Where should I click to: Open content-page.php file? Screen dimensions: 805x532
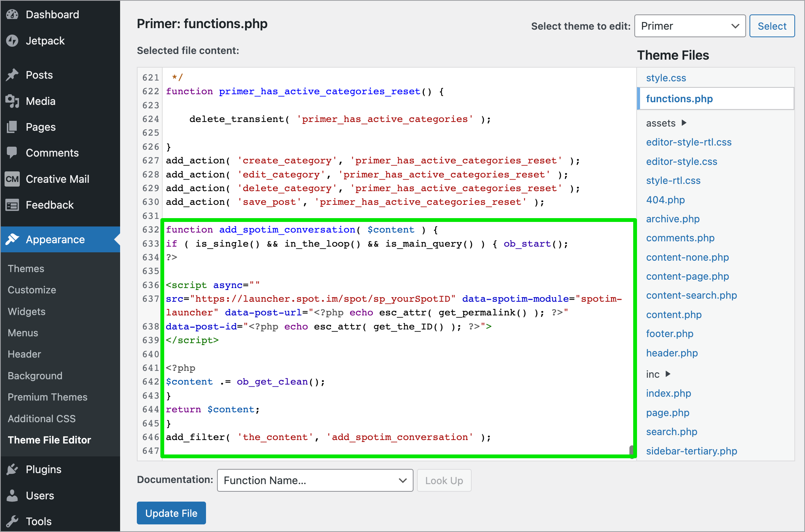[687, 276]
